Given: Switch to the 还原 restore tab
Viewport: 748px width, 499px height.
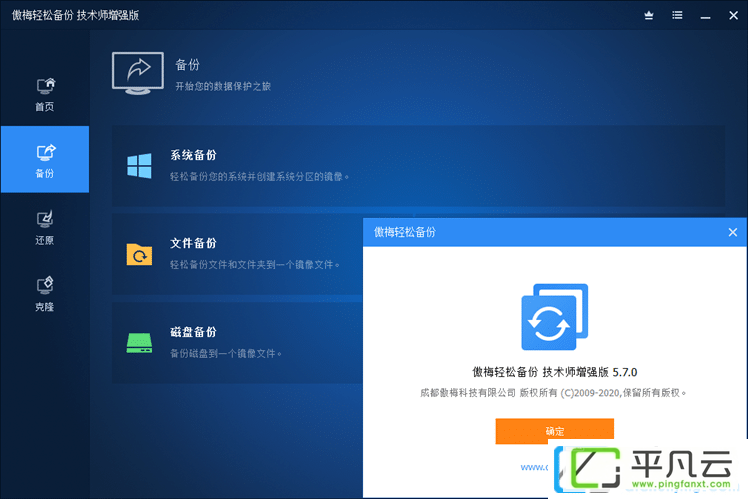Looking at the screenshot, I should pos(45,227).
